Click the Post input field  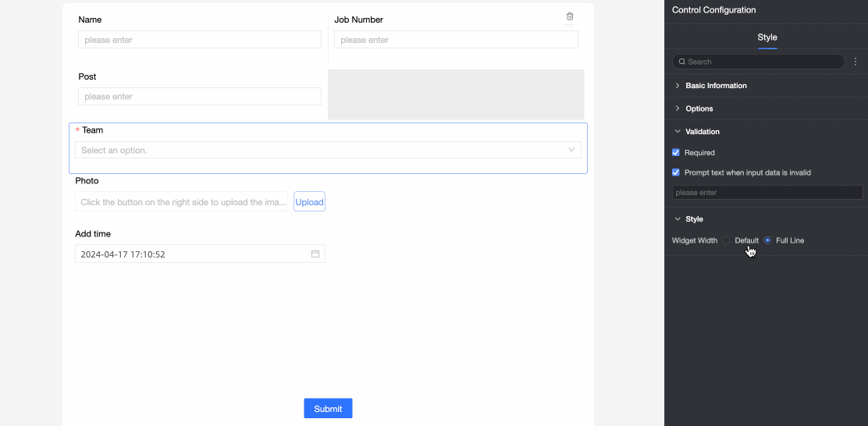pyautogui.click(x=200, y=97)
